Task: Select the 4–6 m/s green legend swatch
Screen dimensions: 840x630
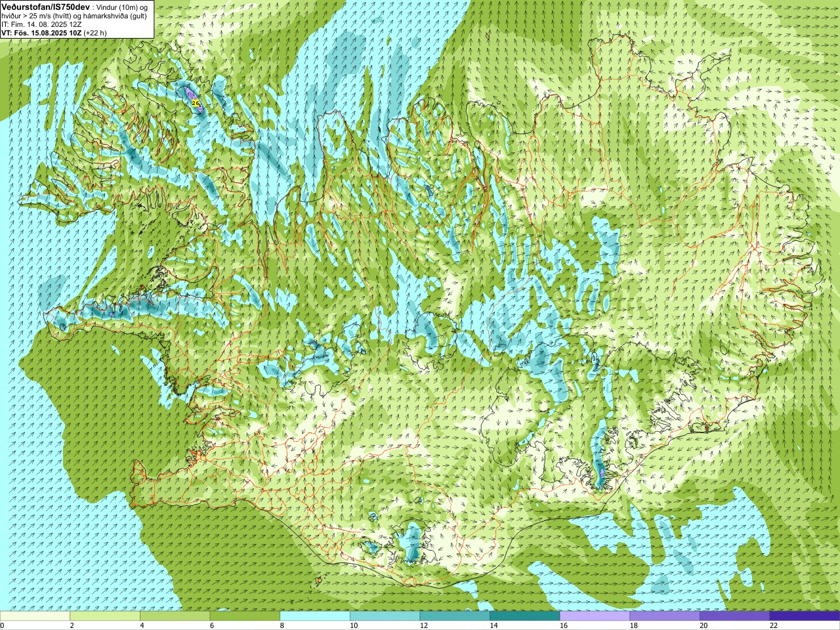Action: (x=175, y=616)
